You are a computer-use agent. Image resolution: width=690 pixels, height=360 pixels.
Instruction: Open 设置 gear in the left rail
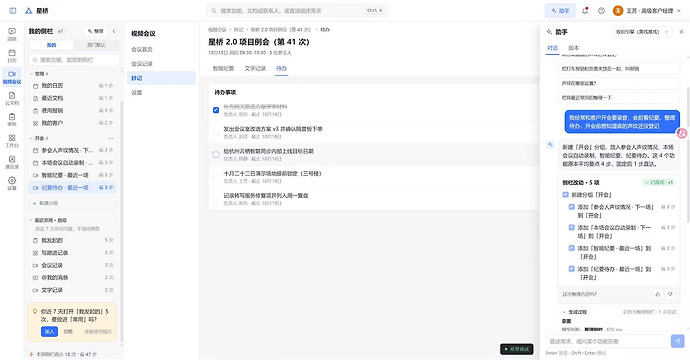click(12, 183)
